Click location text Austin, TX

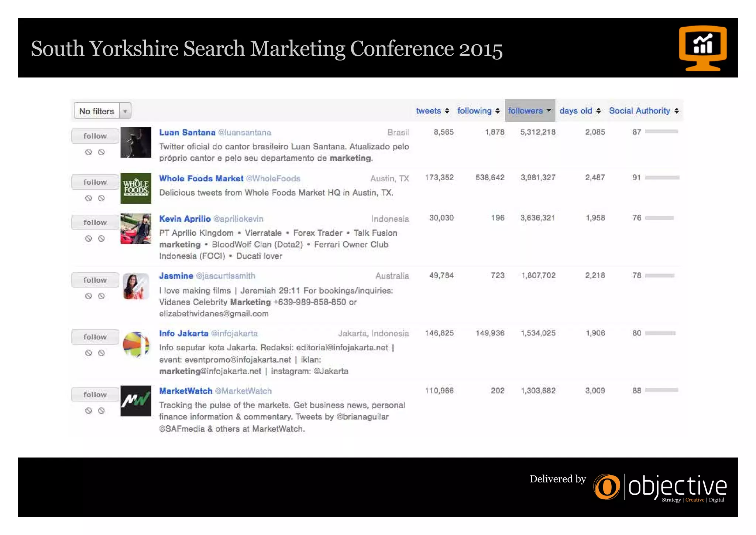click(390, 178)
